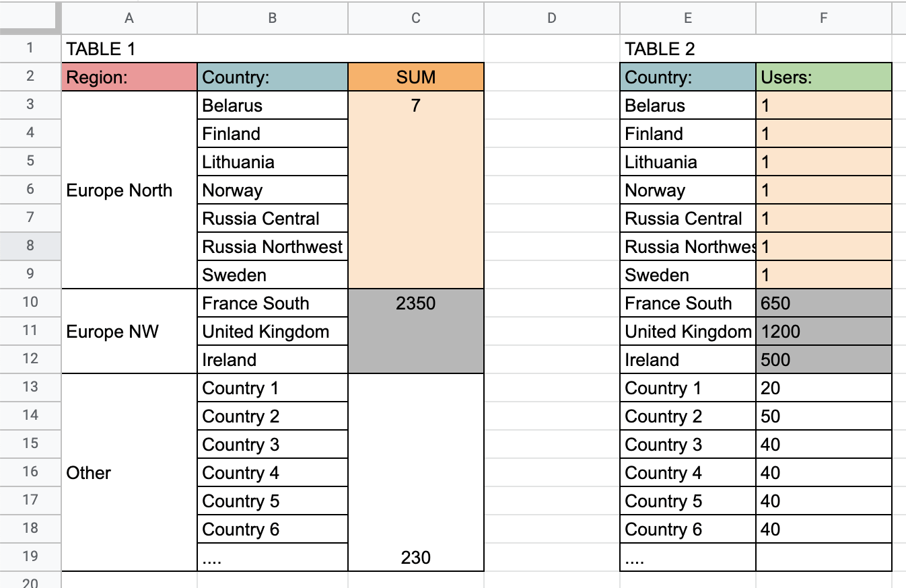The height and width of the screenshot is (588, 906).
Task: Click the United Kingdom users value 1200
Action: (x=824, y=331)
